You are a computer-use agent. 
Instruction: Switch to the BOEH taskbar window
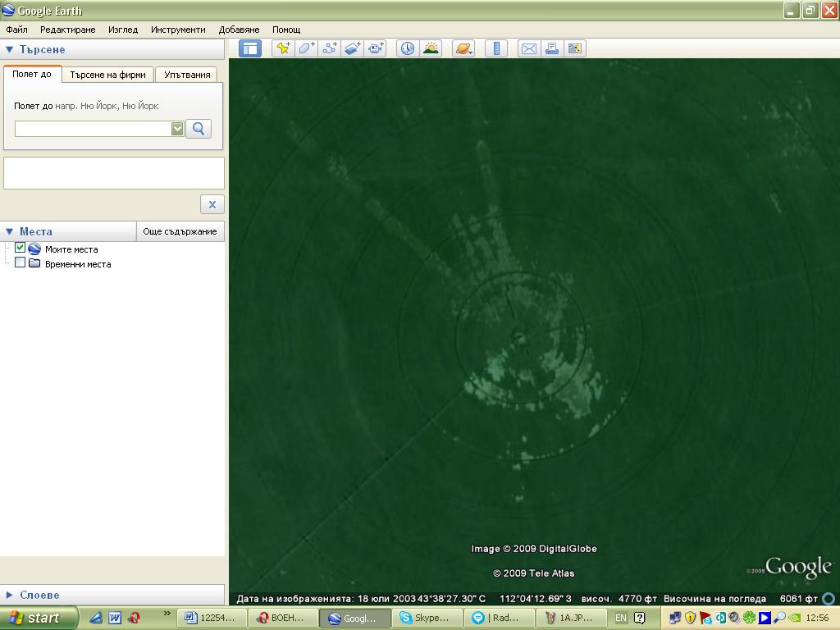[x=283, y=618]
